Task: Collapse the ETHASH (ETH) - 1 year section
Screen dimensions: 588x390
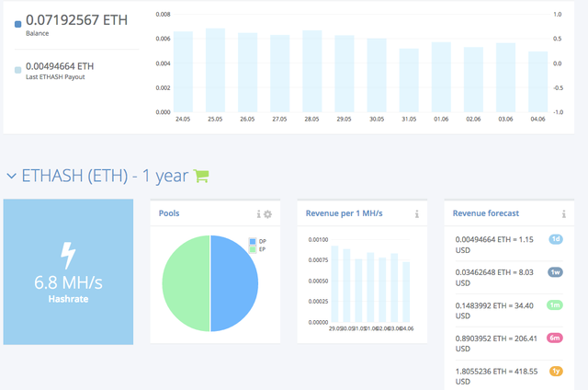Action: 12,176
